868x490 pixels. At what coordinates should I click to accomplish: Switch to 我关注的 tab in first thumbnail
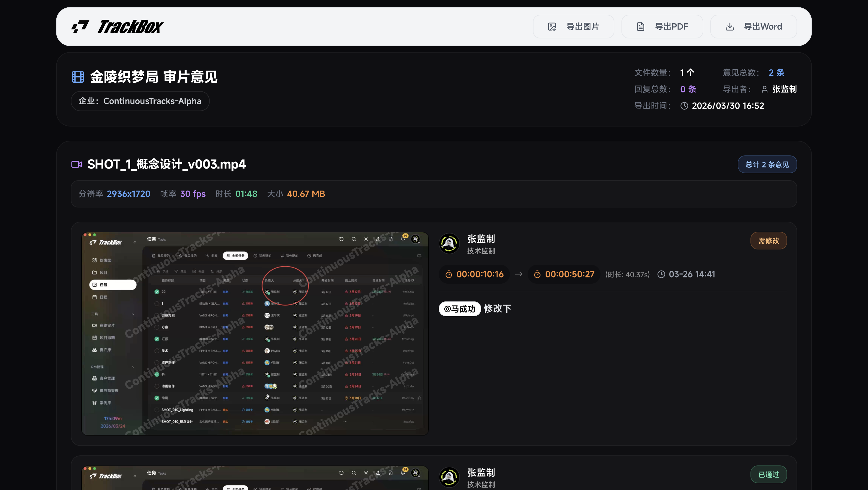[188, 256]
